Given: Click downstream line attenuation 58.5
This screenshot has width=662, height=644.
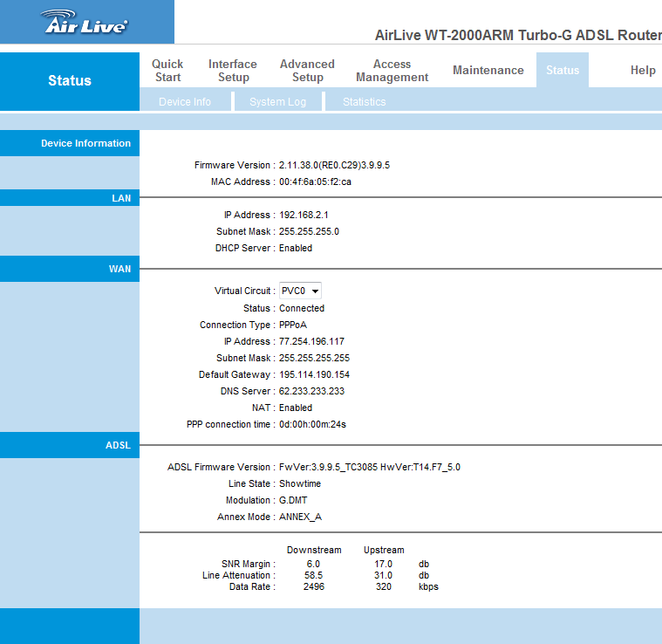Looking at the screenshot, I should click(313, 576).
